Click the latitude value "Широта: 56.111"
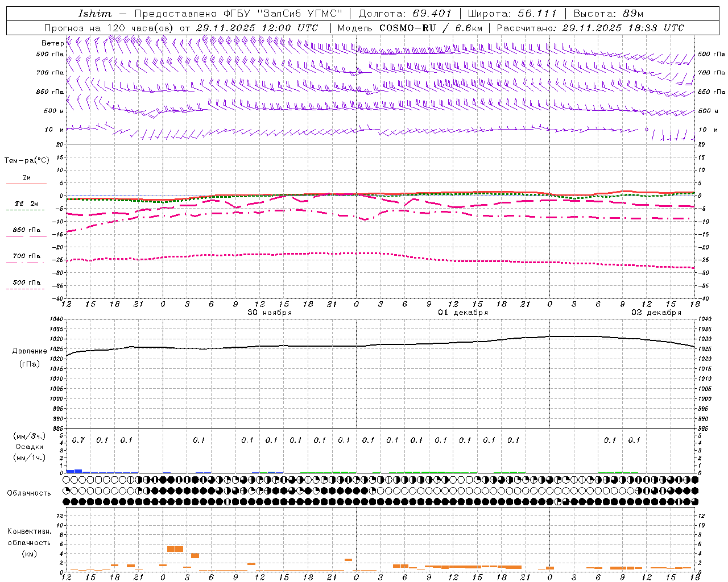Image resolution: width=728 pixels, height=582 pixels. [512, 14]
